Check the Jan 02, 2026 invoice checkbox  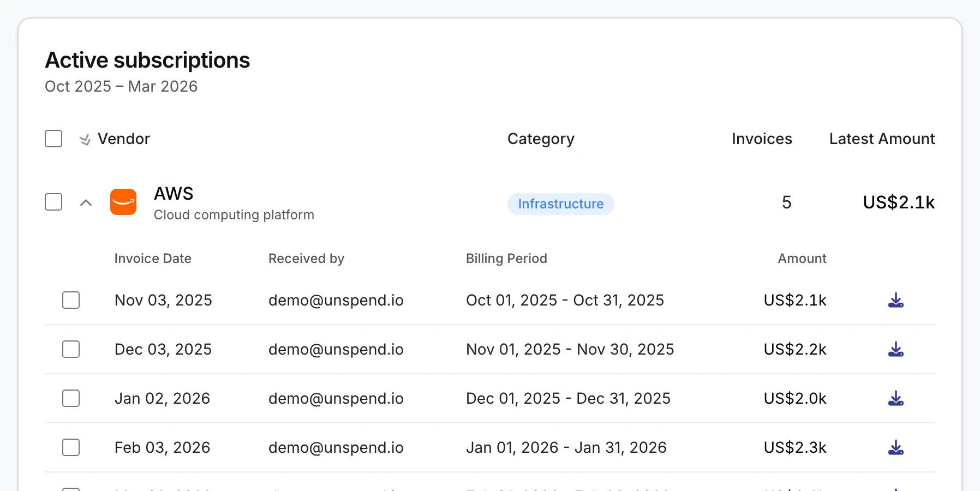click(70, 398)
